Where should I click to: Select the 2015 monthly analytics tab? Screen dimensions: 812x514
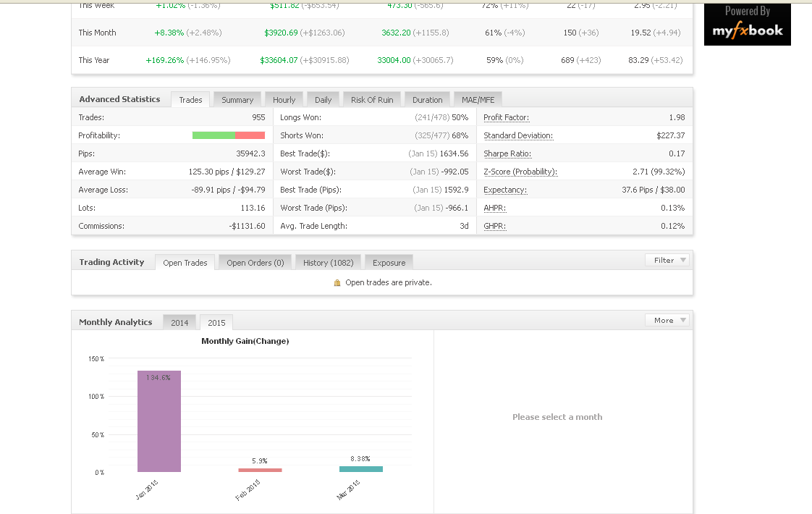coord(216,323)
